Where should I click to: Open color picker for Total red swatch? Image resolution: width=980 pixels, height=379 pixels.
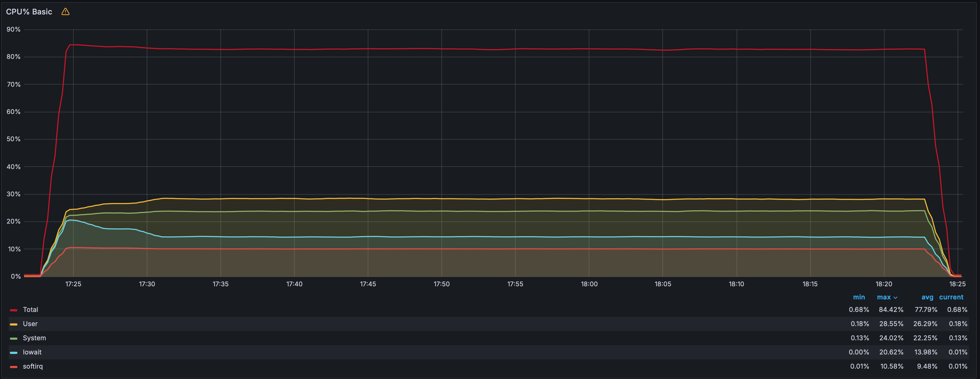(x=14, y=310)
